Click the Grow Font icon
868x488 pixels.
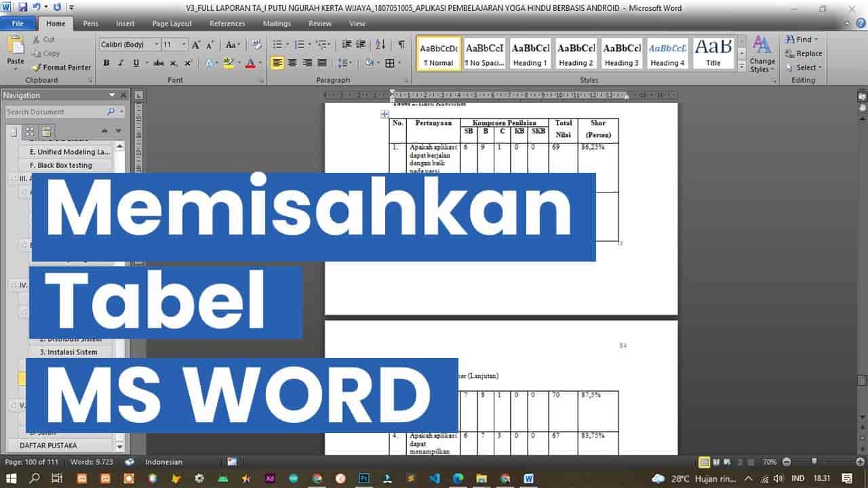pyautogui.click(x=196, y=45)
